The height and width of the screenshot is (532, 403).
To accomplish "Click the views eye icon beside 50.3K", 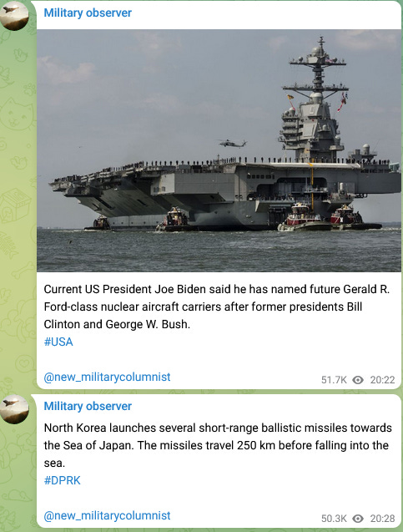I will pos(358,519).
